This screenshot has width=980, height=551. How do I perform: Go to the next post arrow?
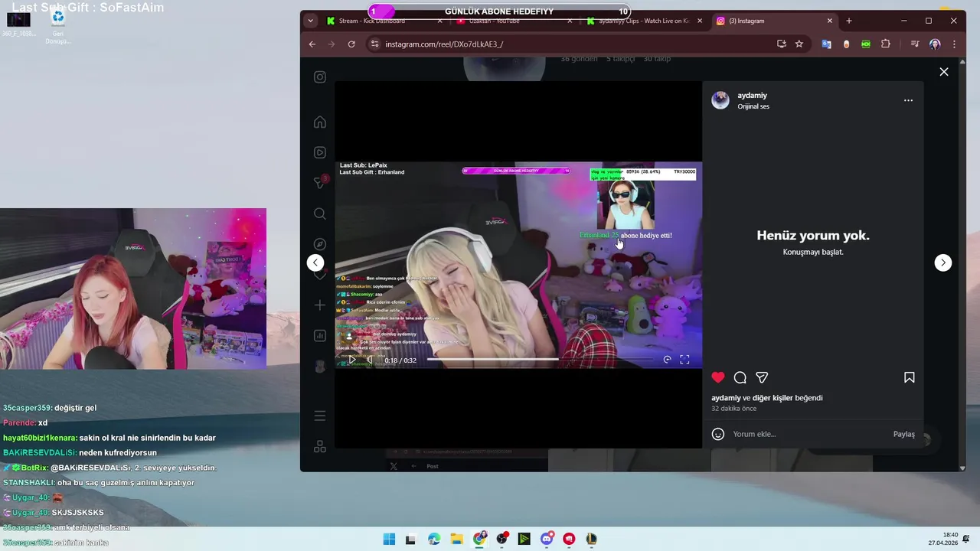[942, 262]
